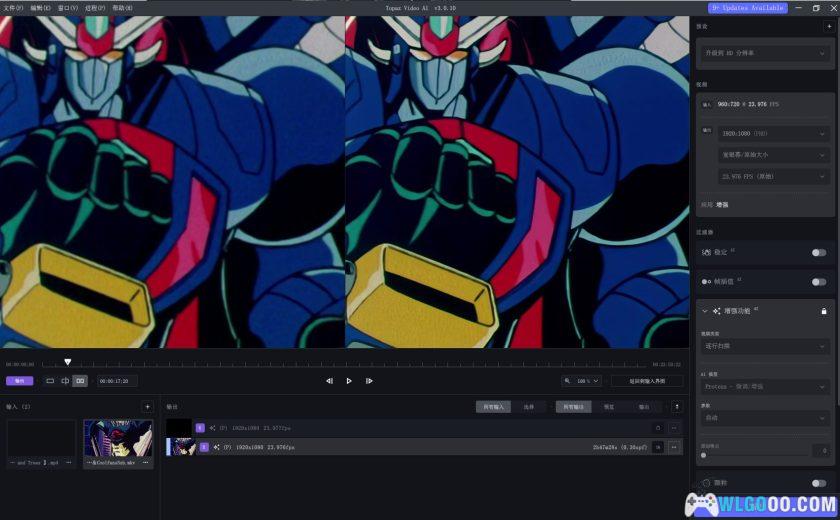Click the play button in playback controls
This screenshot has height=520, width=840.
(349, 381)
